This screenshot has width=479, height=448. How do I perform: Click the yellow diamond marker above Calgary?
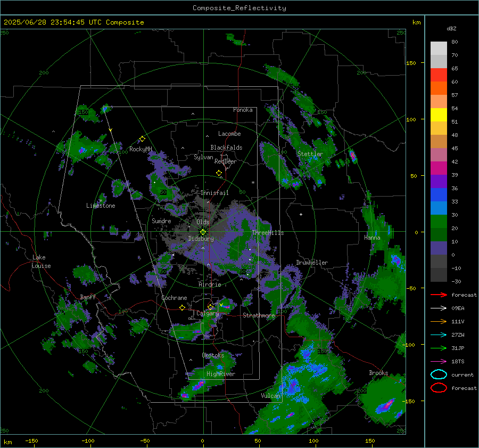(210, 307)
